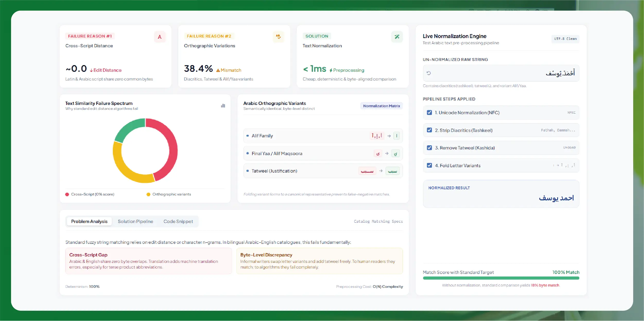Image resolution: width=644 pixels, height=321 pixels.
Task: Click the spellcheck icon on Failure Reason #2 card
Action: click(278, 37)
